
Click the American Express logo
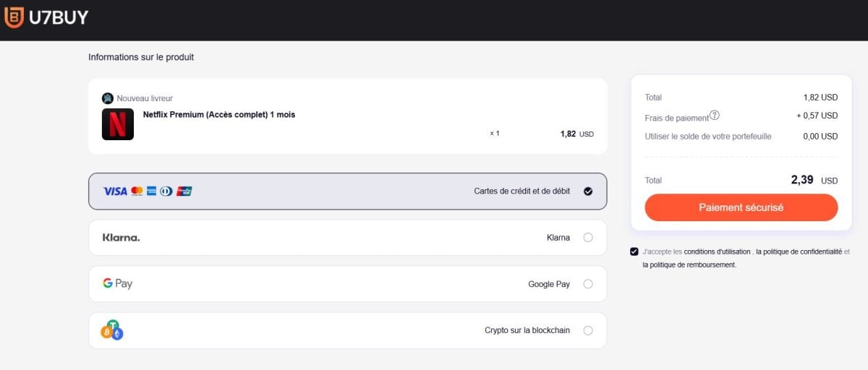pos(152,192)
